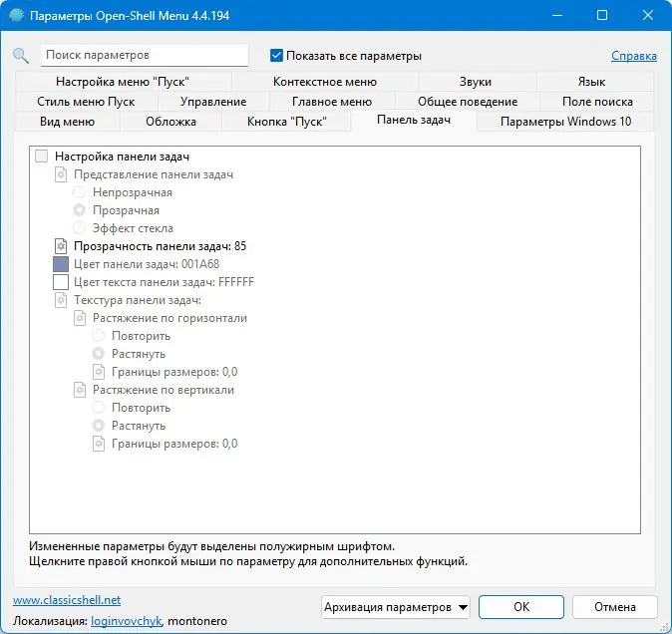
Task: Choose Повторить under Растяжение по горизонтали
Action: tap(98, 336)
